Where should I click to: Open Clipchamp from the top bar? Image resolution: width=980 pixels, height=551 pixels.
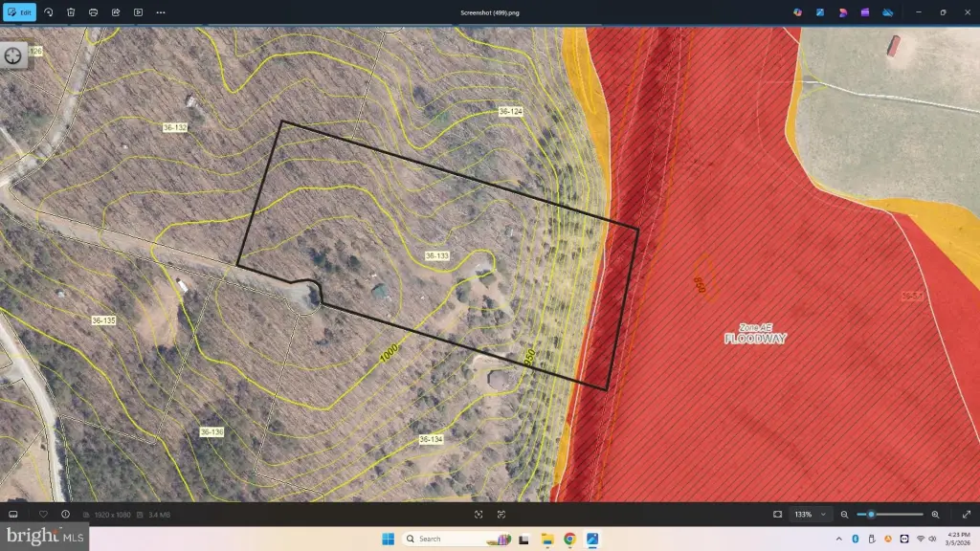coord(865,12)
